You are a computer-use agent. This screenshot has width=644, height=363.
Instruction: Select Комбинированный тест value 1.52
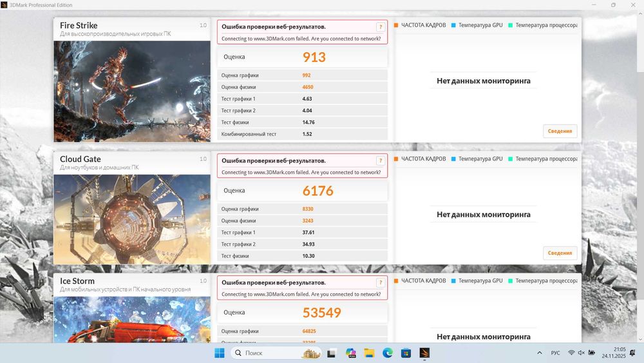pyautogui.click(x=307, y=134)
